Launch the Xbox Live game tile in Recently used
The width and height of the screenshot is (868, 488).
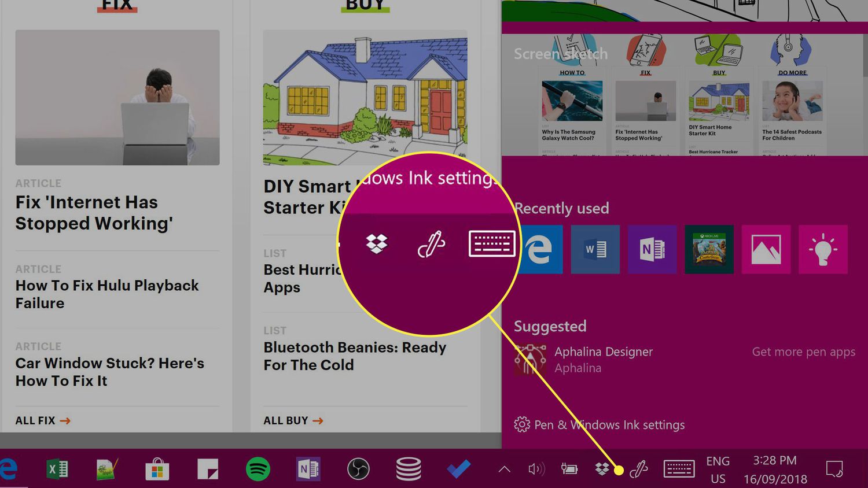(709, 249)
